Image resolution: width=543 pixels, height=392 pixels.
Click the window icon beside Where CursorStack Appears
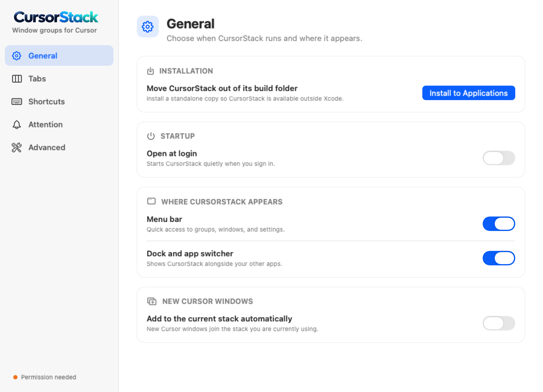pyautogui.click(x=151, y=201)
